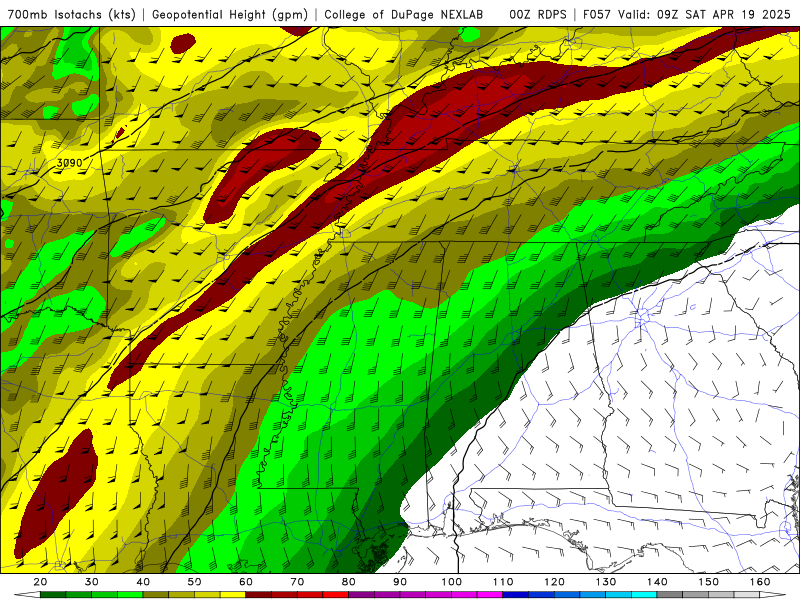Select the darkest green swatch starting at 20
The image size is (800, 600).
pyautogui.click(x=53, y=594)
